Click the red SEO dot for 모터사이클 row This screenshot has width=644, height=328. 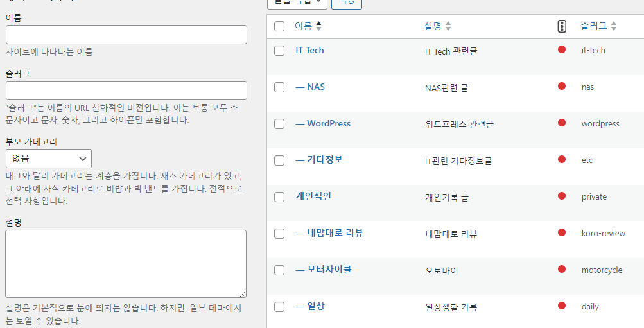click(x=562, y=269)
